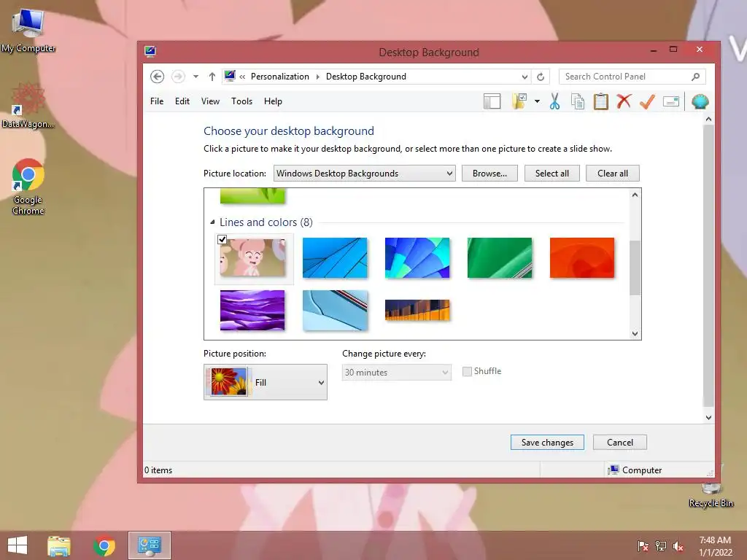Viewport: 747px width, 560px height.
Task: Open File Explorer from the taskbar
Action: coord(59,545)
